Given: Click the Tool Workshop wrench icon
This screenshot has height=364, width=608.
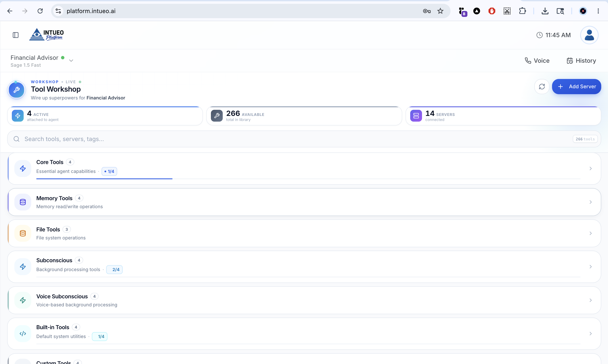Looking at the screenshot, I should coord(16,90).
